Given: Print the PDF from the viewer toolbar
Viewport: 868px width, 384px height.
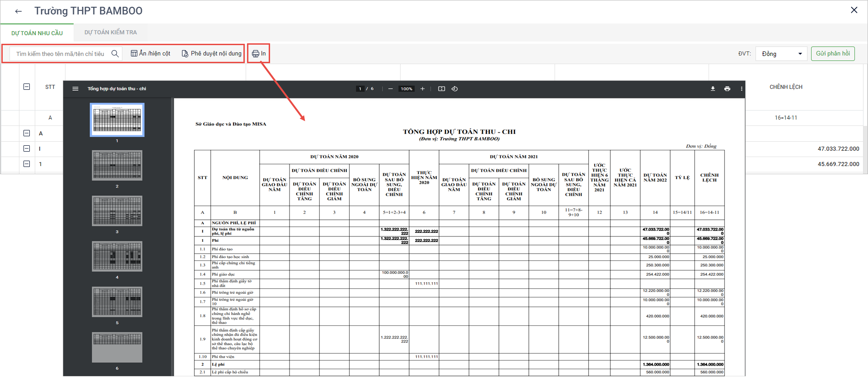Looking at the screenshot, I should [727, 89].
